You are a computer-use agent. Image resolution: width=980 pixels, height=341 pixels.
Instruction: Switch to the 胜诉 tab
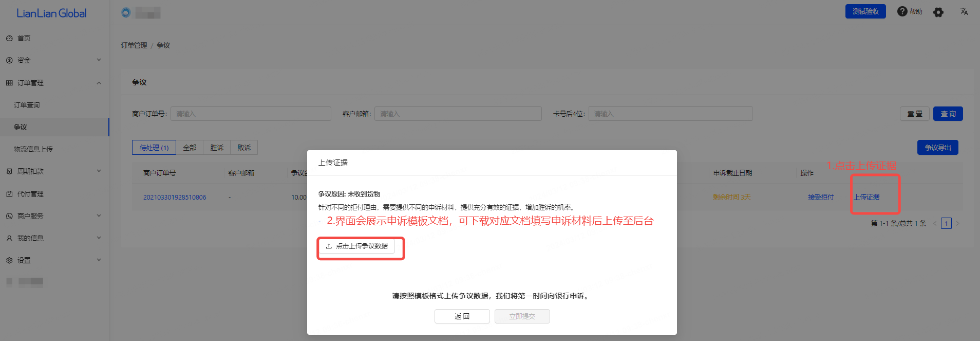point(217,148)
